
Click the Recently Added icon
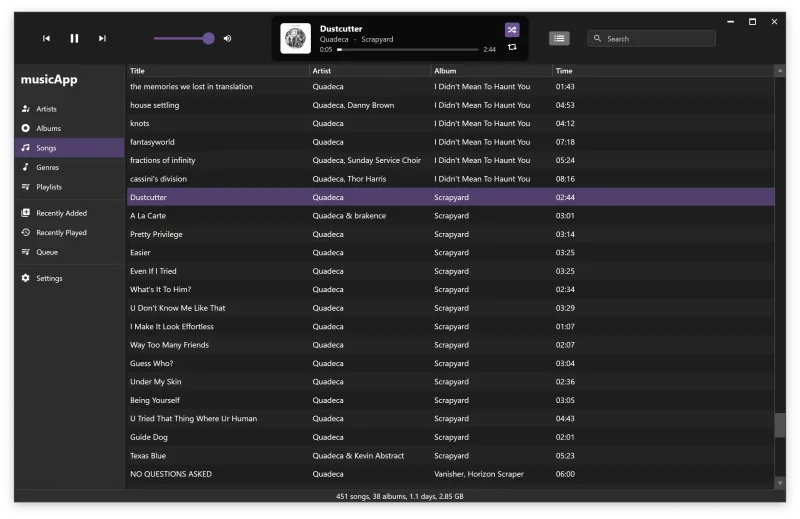pyautogui.click(x=26, y=213)
